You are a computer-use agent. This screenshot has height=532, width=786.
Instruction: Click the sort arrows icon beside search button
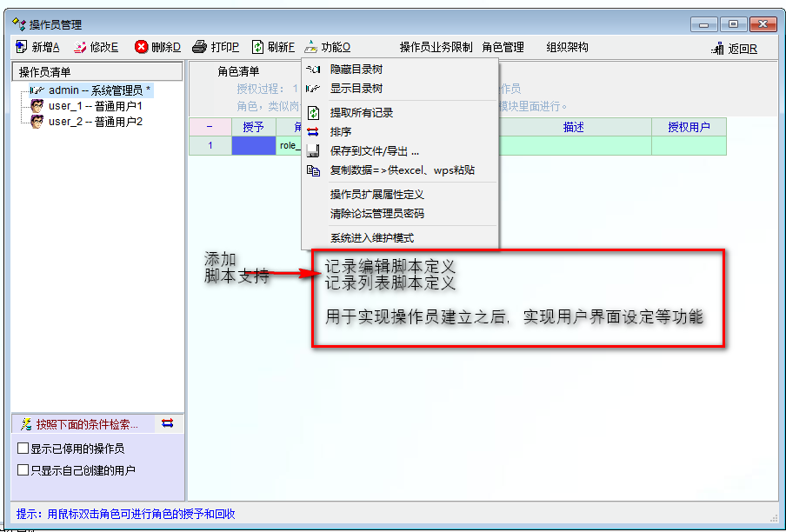click(168, 423)
